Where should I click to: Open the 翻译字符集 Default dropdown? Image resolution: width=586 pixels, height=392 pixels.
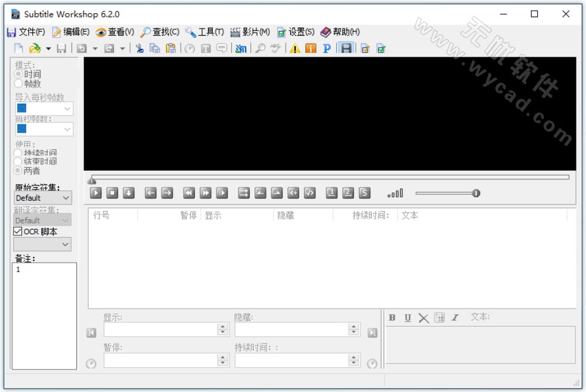[42, 220]
